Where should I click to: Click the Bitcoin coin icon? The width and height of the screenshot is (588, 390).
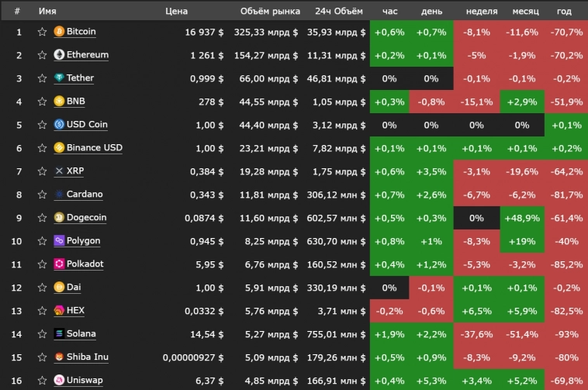[59, 32]
